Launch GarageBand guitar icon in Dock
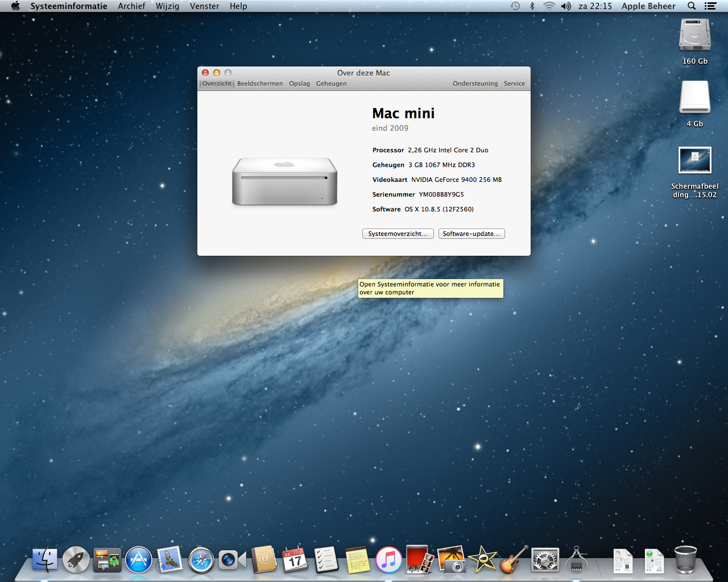728x582 pixels. (x=514, y=560)
